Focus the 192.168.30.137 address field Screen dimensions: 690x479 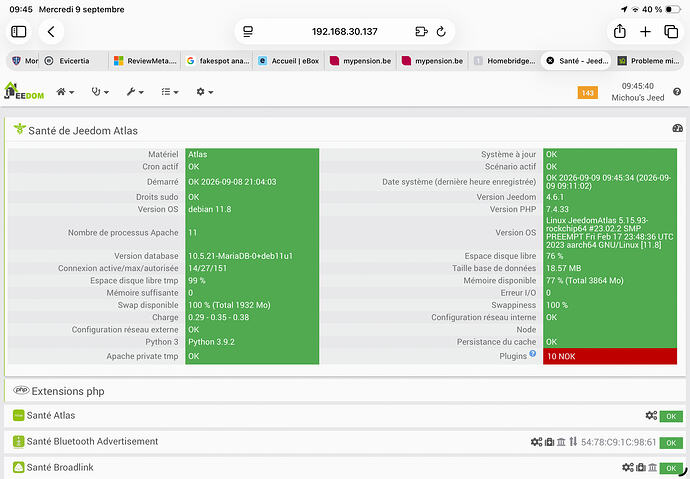(345, 32)
